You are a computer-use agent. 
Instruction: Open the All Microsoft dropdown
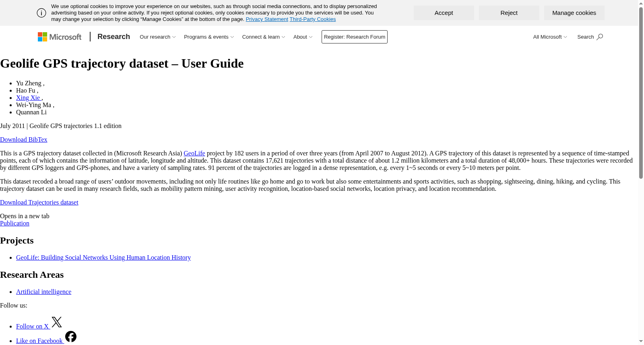tap(550, 37)
